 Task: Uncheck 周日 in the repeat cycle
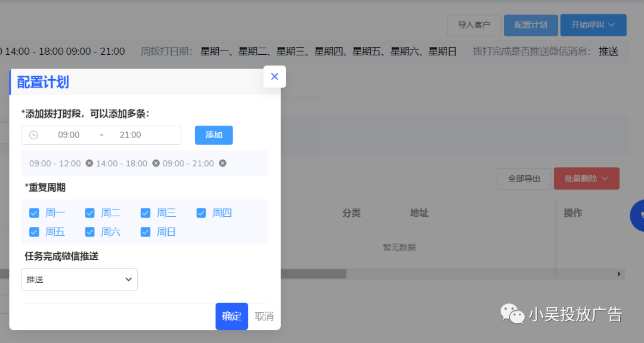[145, 232]
